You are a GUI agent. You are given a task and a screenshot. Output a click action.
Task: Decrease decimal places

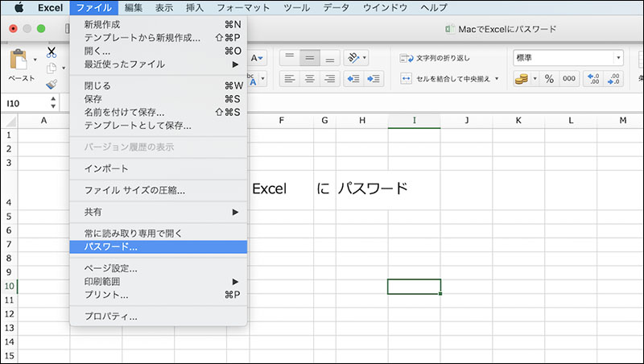click(x=613, y=78)
